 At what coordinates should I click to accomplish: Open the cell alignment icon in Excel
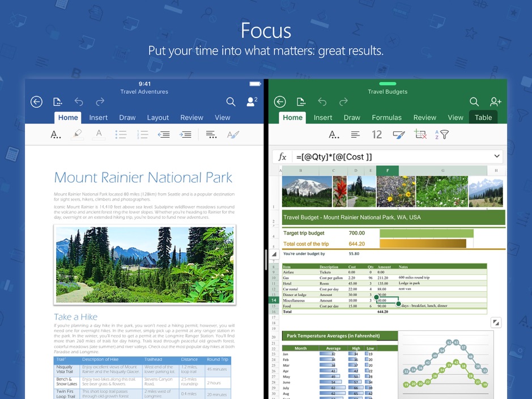[355, 135]
